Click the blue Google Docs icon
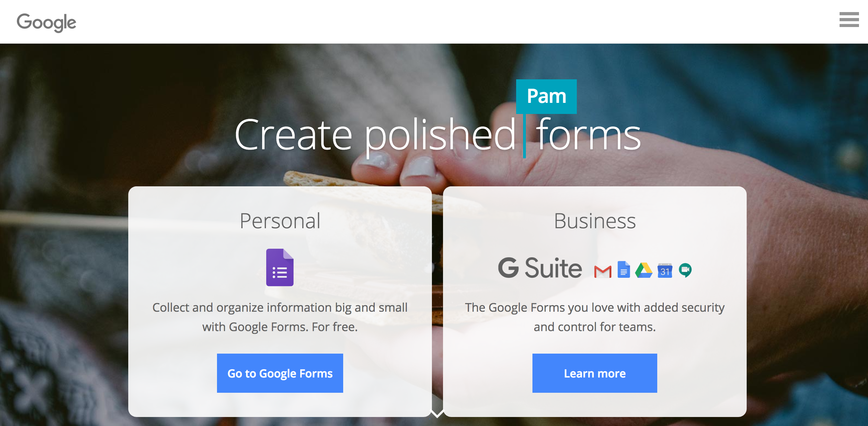This screenshot has height=426, width=868. pyautogui.click(x=624, y=269)
